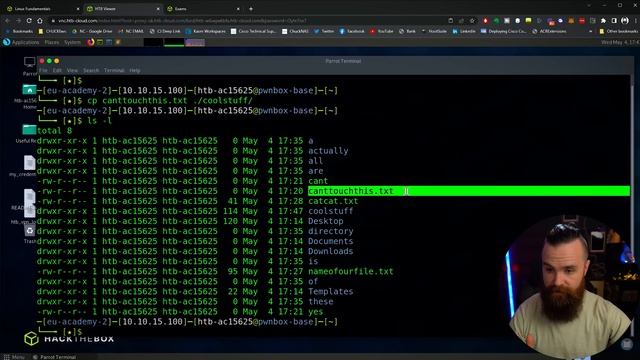The width and height of the screenshot is (640, 360).
Task: Open the LinkedIn bookmark
Action: [x=464, y=31]
